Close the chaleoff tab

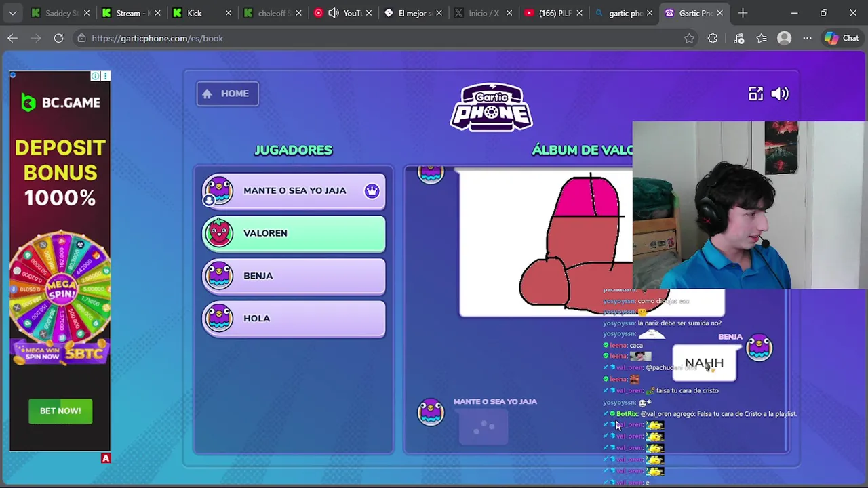tap(298, 13)
